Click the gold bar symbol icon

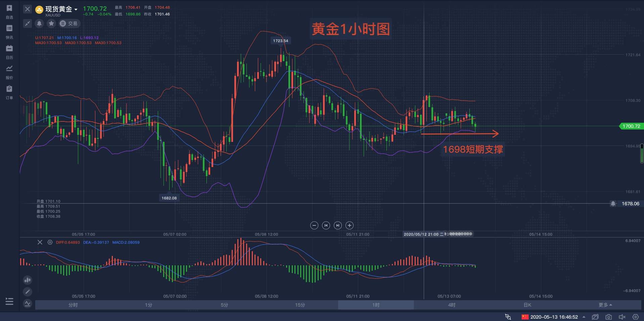click(x=39, y=10)
